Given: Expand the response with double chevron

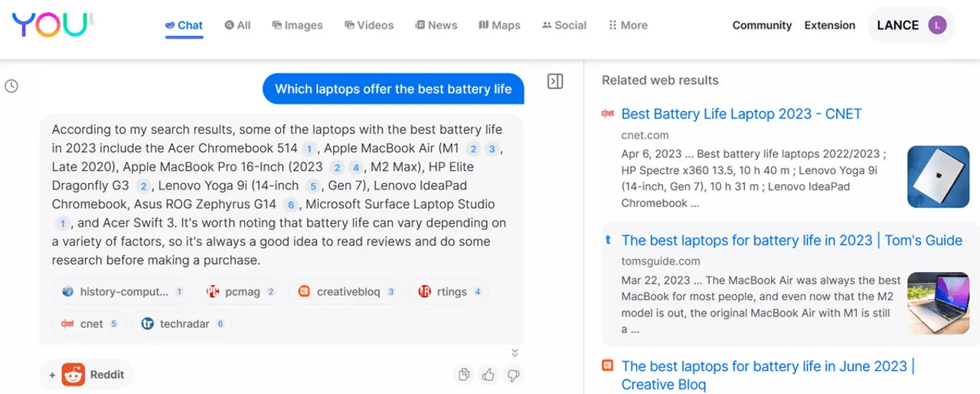Looking at the screenshot, I should pos(514,353).
